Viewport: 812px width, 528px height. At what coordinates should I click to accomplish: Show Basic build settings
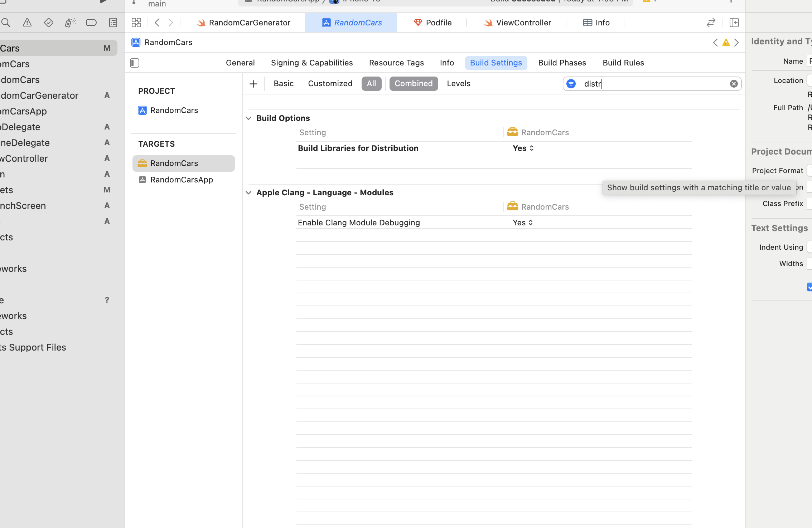[x=284, y=84]
